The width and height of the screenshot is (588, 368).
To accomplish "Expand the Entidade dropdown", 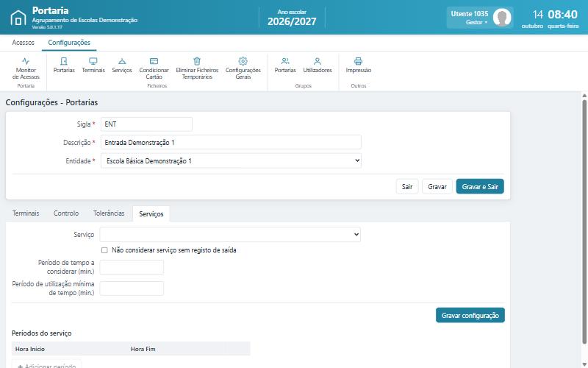I will coord(231,160).
